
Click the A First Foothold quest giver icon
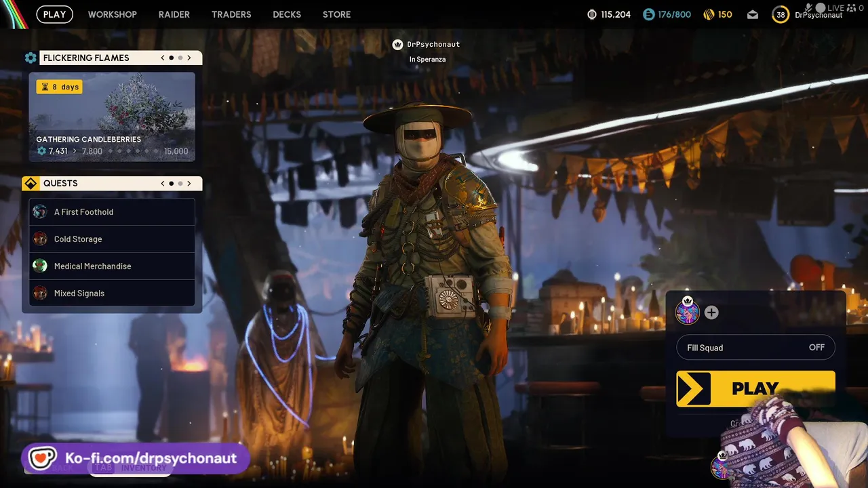click(40, 211)
